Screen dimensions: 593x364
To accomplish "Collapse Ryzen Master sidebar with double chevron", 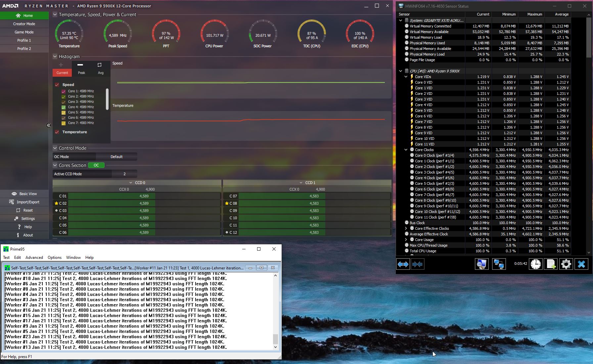I will [49, 125].
